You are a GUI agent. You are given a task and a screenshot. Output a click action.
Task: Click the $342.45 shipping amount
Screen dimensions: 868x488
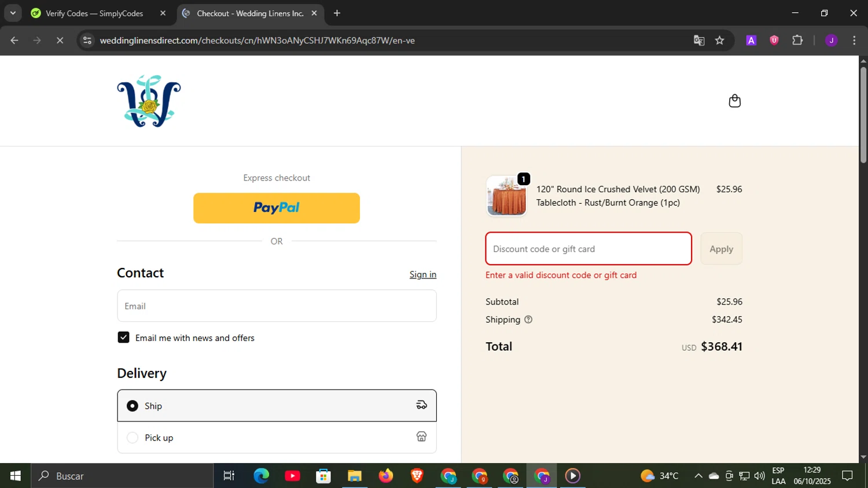727,320
